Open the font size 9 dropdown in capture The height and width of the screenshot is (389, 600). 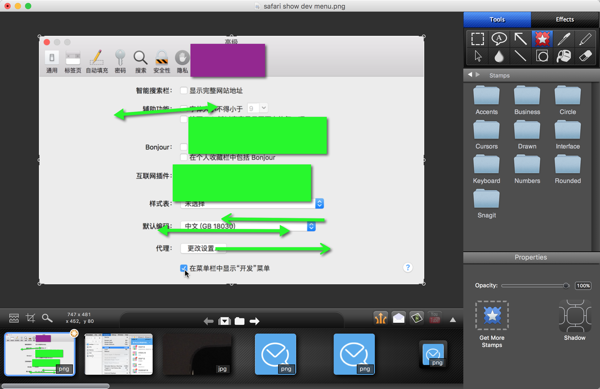257,108
